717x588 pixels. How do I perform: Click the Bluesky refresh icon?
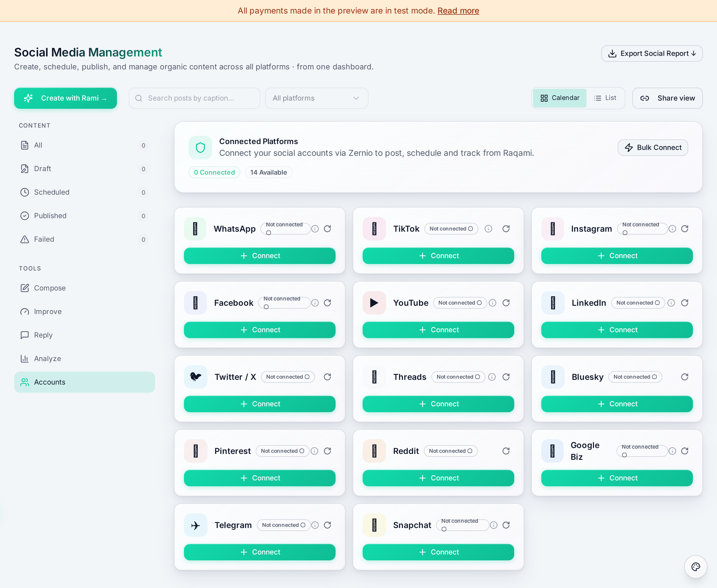684,377
